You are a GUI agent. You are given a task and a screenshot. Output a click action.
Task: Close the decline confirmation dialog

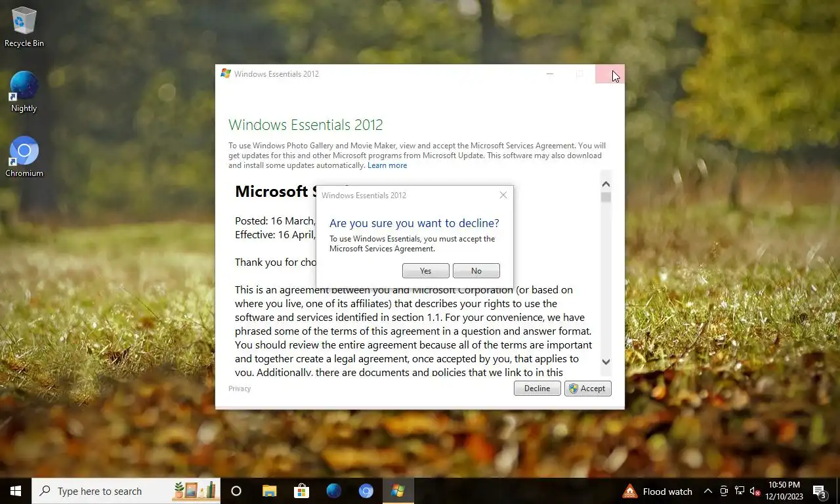click(x=503, y=195)
